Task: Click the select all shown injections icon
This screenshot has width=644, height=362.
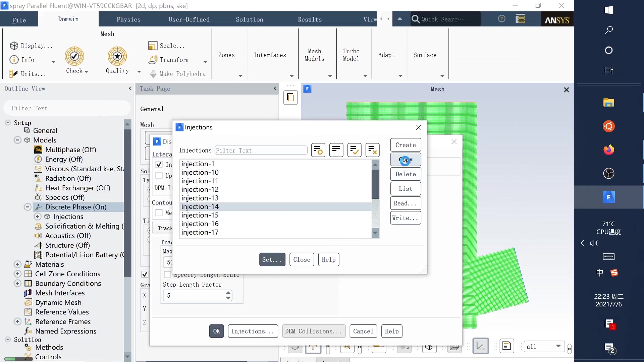Action: pos(354,150)
